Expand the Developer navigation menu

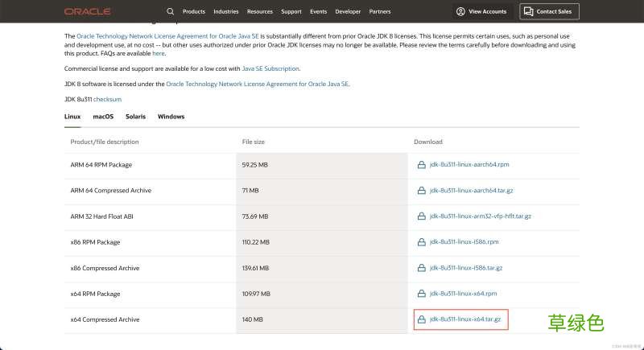tap(348, 12)
